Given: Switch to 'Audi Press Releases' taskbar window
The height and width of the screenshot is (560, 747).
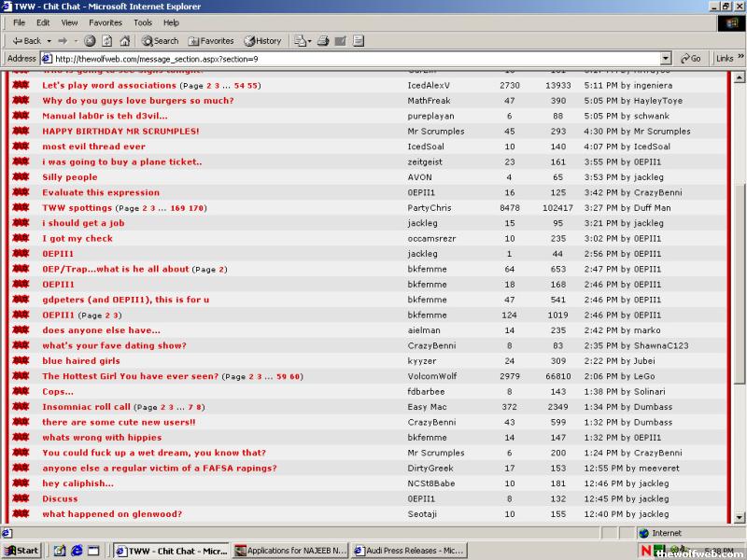Looking at the screenshot, I should [409, 551].
